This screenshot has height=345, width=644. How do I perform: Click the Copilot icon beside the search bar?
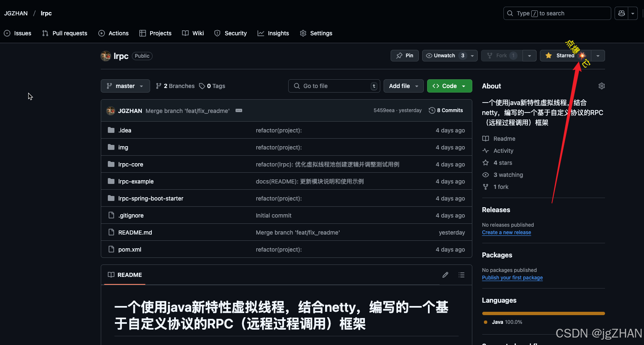pos(621,13)
